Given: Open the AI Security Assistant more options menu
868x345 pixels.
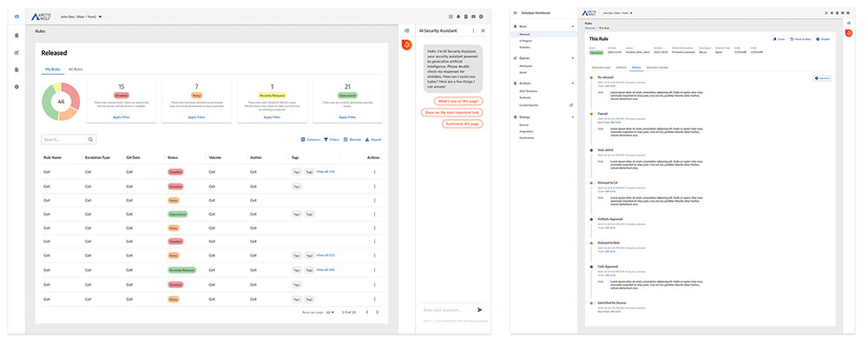Looking at the screenshot, I should 473,31.
